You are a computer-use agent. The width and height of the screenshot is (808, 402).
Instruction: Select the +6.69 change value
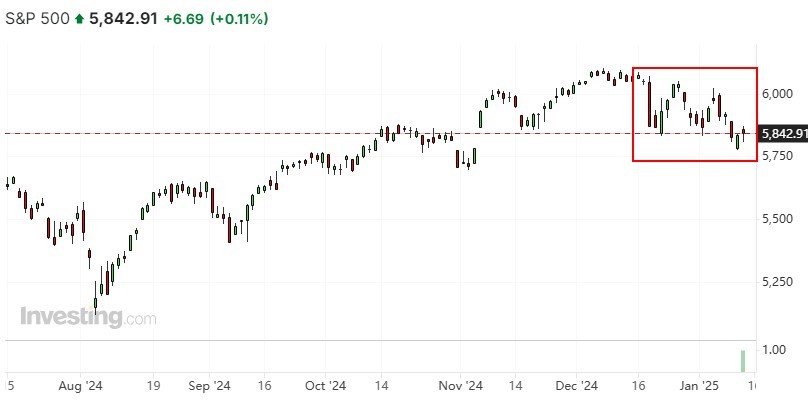click(183, 19)
